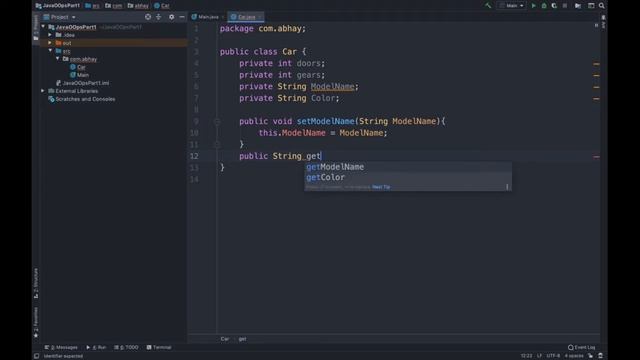
Task: Click the setModelName method name in the editor
Action: (x=325, y=121)
